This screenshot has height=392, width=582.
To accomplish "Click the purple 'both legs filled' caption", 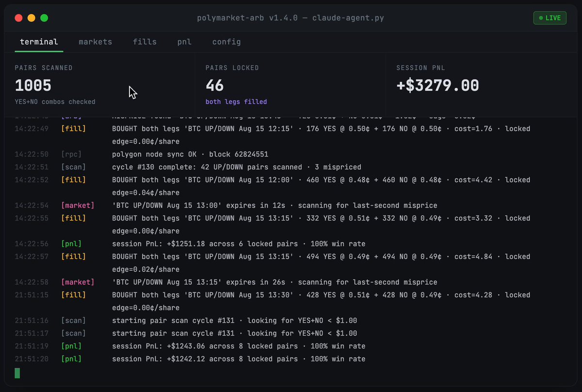I will click(236, 102).
